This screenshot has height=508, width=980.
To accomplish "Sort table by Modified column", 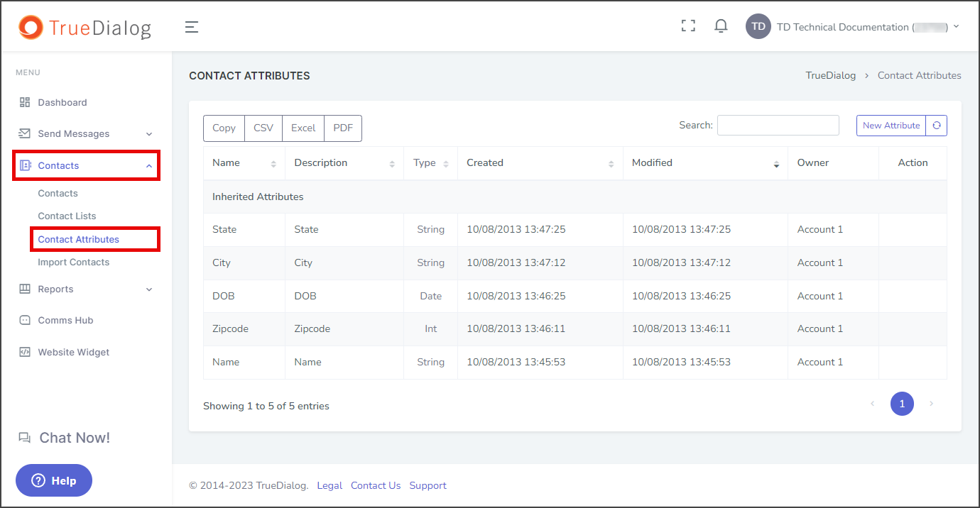I will pos(706,163).
